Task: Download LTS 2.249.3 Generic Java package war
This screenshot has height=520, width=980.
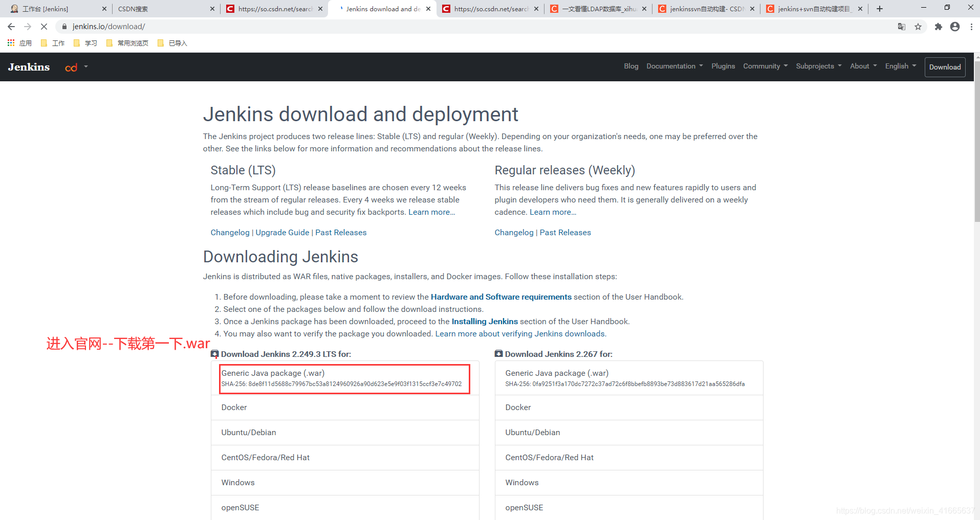Action: click(345, 378)
